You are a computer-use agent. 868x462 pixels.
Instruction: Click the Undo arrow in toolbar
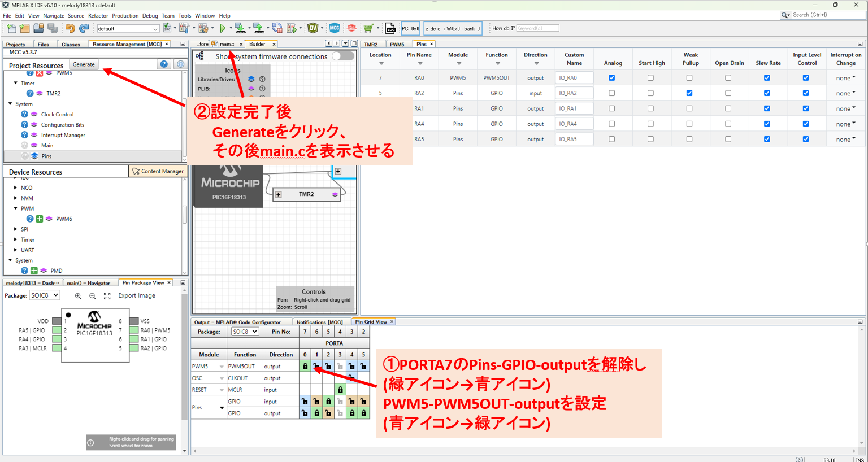[x=70, y=28]
